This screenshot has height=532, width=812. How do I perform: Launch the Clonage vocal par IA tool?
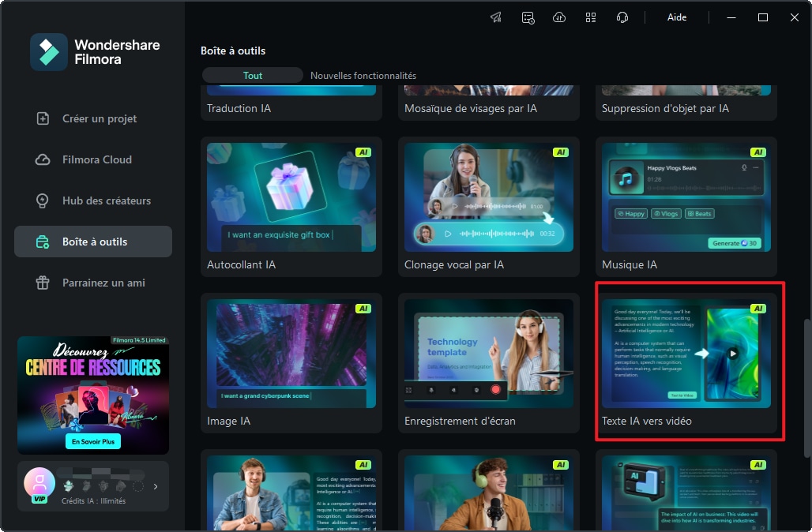(x=489, y=207)
